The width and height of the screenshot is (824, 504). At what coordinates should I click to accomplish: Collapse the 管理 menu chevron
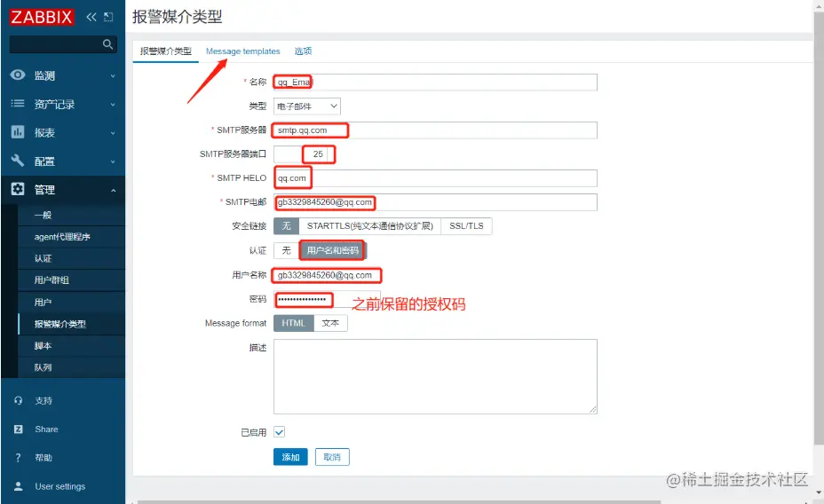click(x=113, y=190)
